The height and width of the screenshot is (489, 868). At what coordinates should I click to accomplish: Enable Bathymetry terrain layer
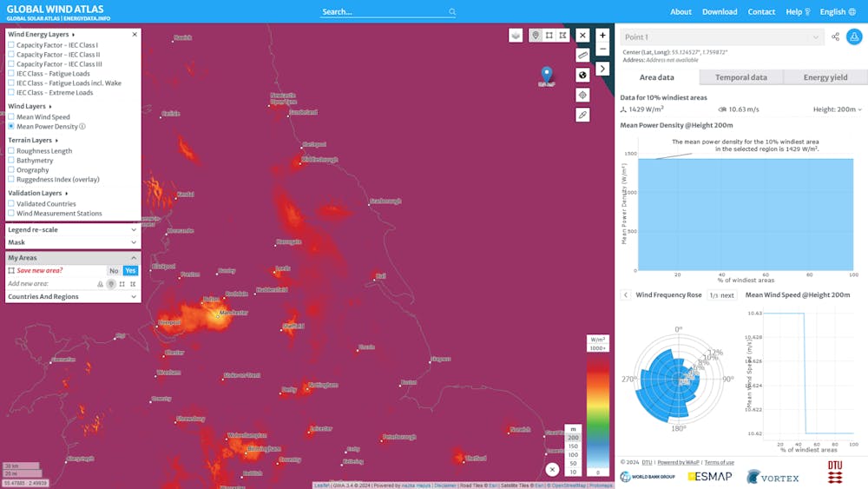[11, 160]
